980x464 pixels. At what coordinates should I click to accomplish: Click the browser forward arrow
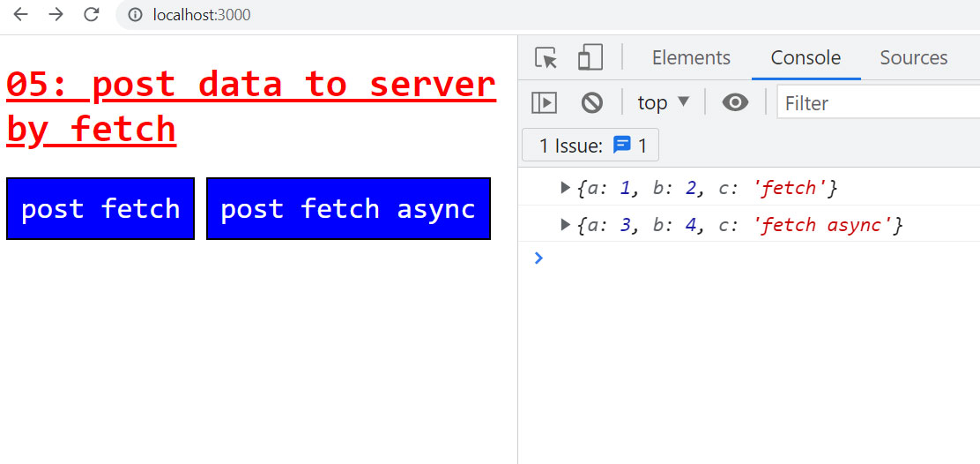56,15
